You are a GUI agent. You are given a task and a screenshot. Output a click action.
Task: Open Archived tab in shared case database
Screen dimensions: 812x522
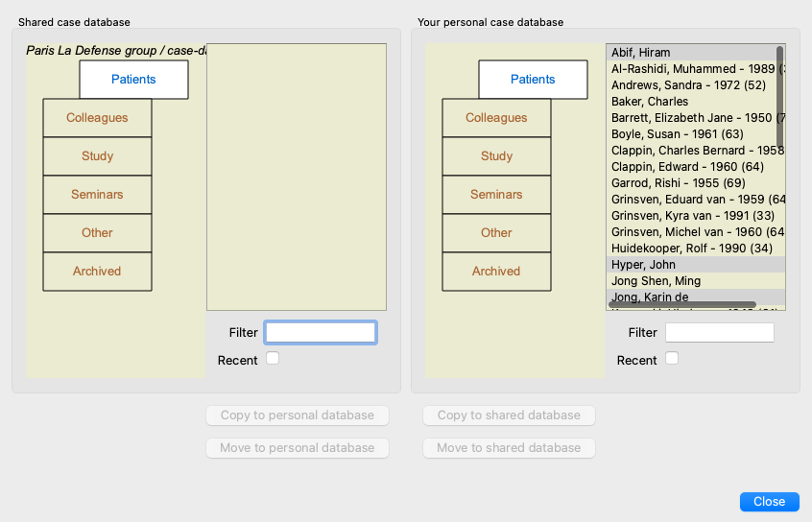pyautogui.click(x=97, y=272)
